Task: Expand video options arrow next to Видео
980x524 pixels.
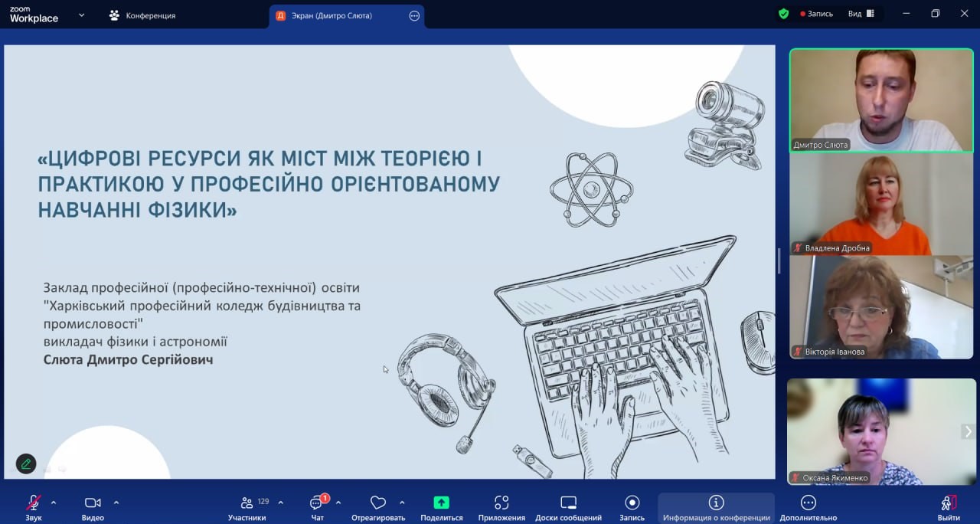Action: pyautogui.click(x=116, y=503)
